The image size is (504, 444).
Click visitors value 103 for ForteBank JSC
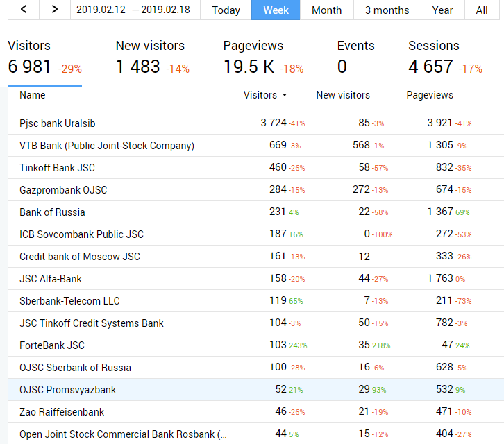click(x=278, y=344)
